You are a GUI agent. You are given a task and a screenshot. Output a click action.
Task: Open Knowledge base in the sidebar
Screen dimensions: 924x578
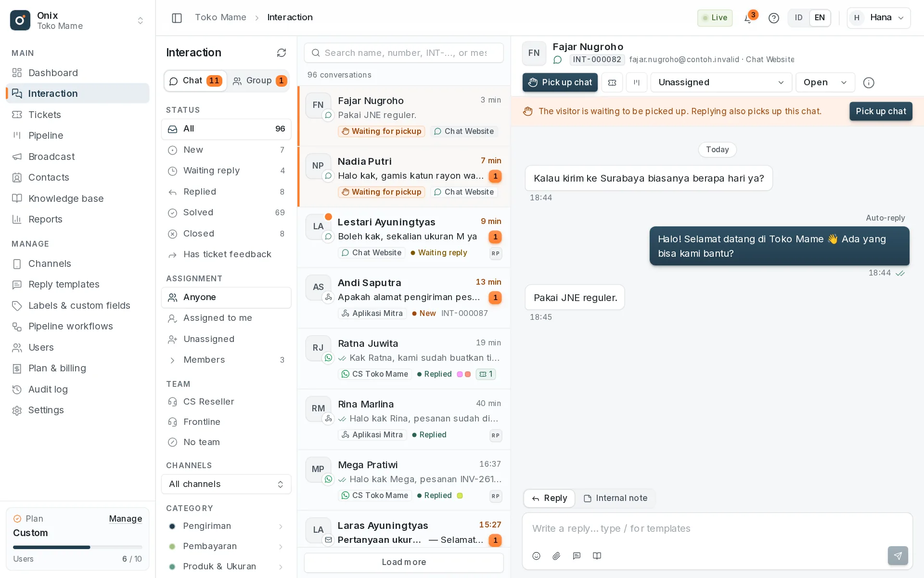click(77, 198)
